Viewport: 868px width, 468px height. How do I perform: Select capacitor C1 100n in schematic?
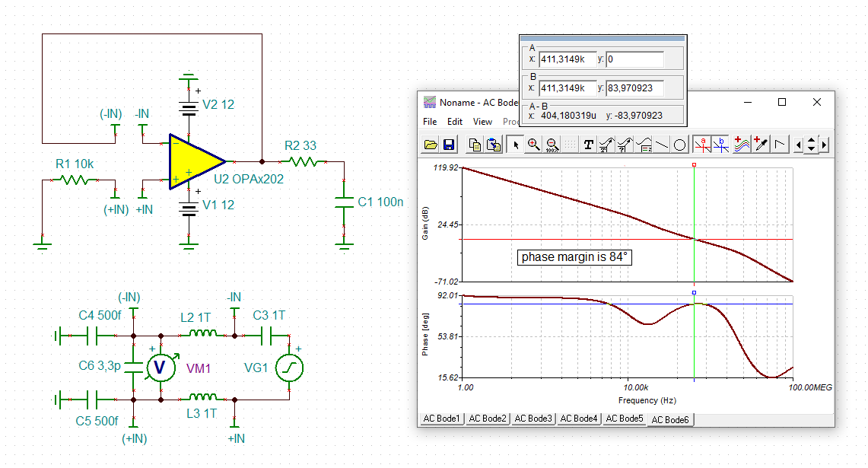[x=344, y=202]
